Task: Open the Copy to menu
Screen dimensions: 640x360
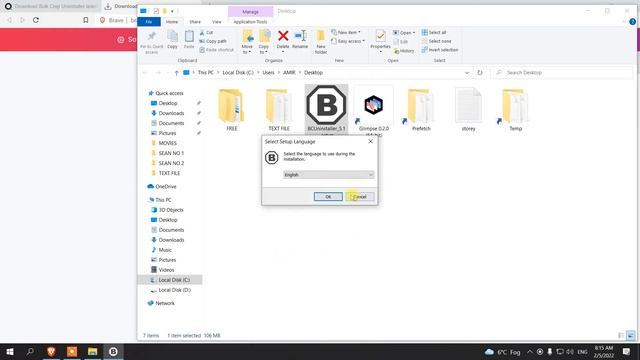Action: (x=264, y=42)
